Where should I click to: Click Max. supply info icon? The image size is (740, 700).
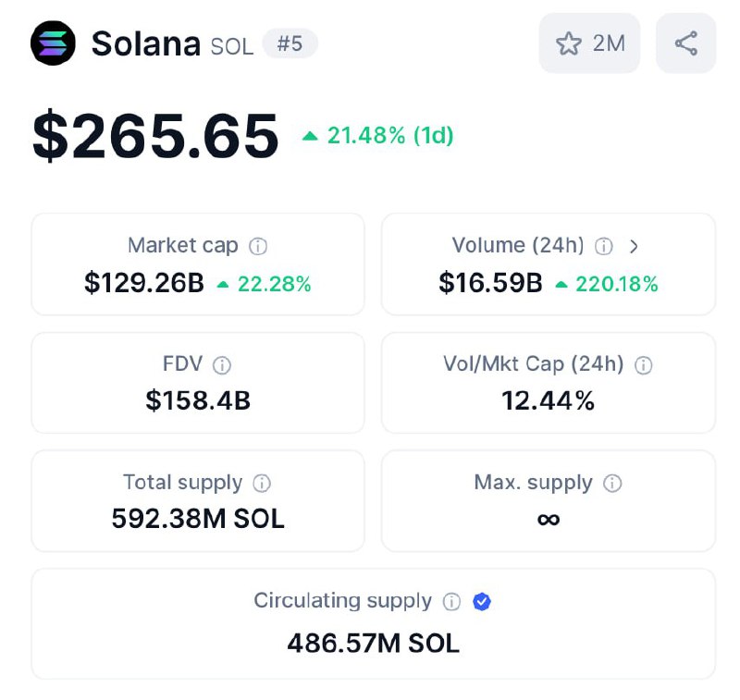(x=612, y=483)
